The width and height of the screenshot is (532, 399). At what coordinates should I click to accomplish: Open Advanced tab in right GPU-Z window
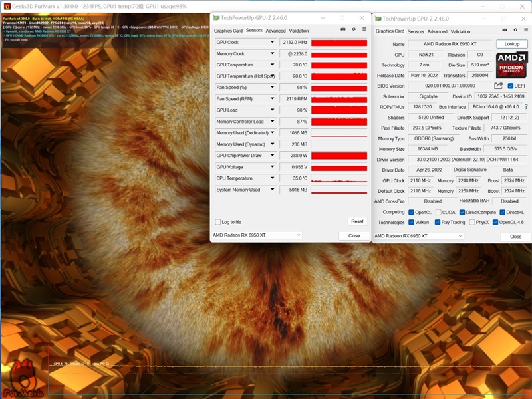437,31
